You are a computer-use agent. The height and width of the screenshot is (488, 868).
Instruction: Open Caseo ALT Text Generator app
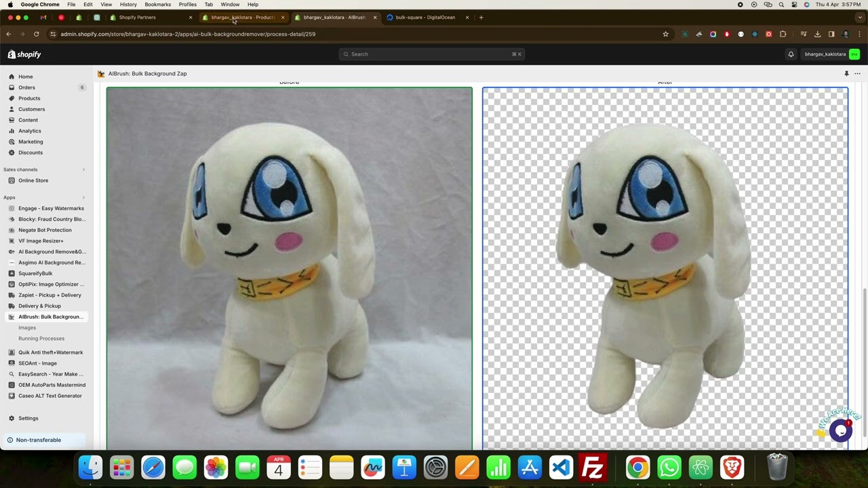coord(50,396)
